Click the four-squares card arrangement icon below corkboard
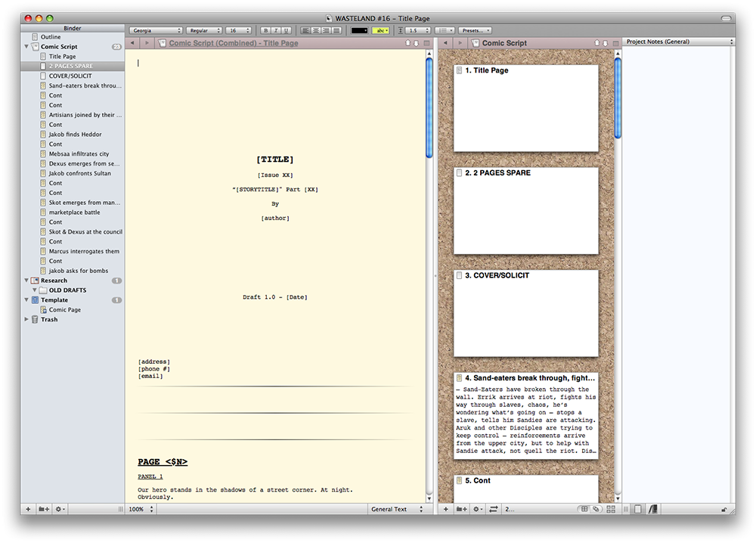 610,509
